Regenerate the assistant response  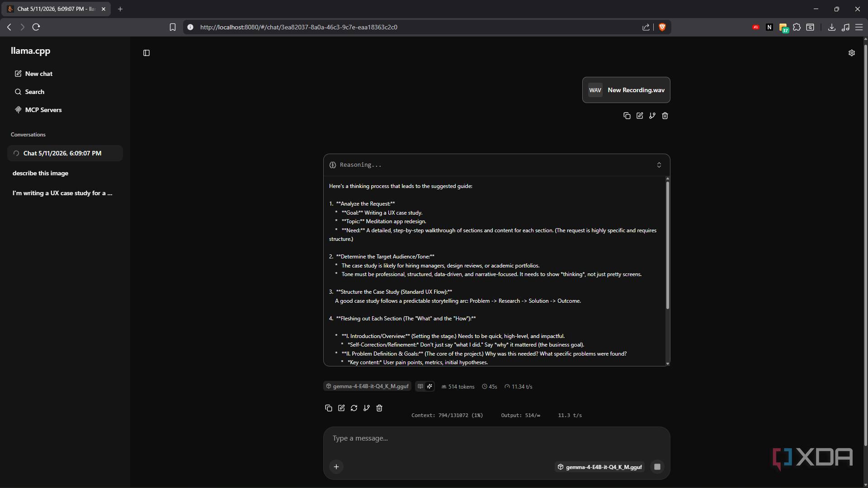pyautogui.click(x=354, y=408)
